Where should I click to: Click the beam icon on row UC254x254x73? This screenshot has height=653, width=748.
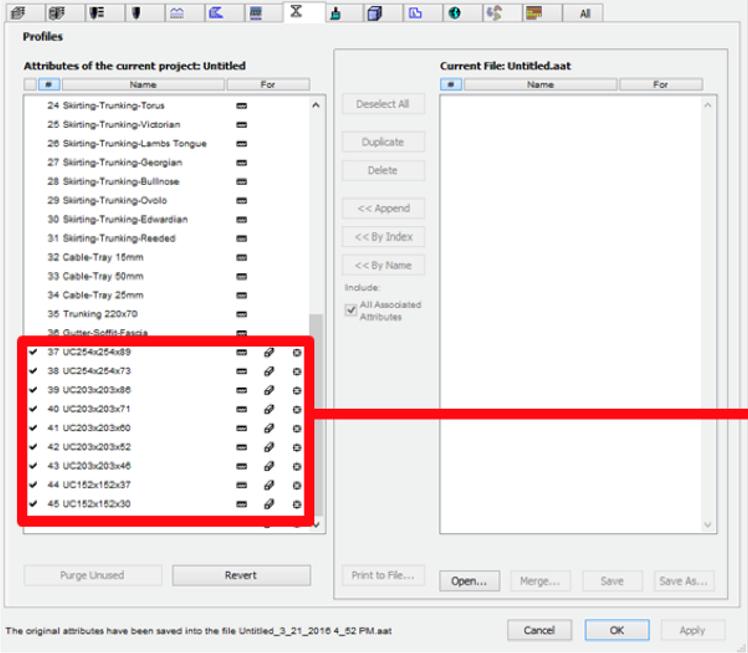269,371
